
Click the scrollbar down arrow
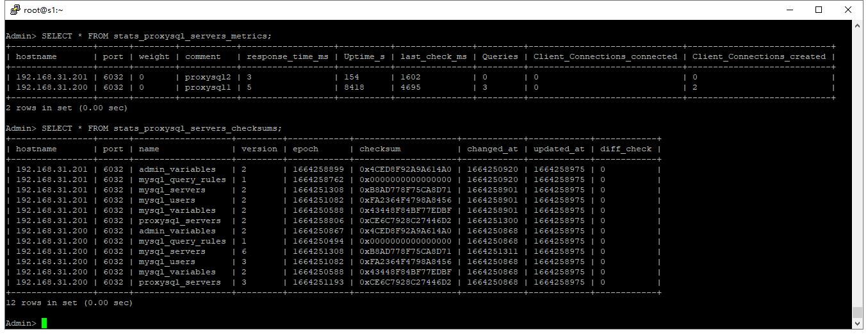coord(857,323)
